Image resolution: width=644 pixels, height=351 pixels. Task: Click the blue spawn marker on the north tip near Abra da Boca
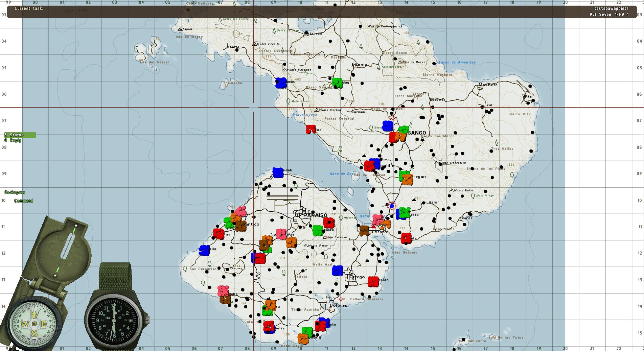coord(278,172)
